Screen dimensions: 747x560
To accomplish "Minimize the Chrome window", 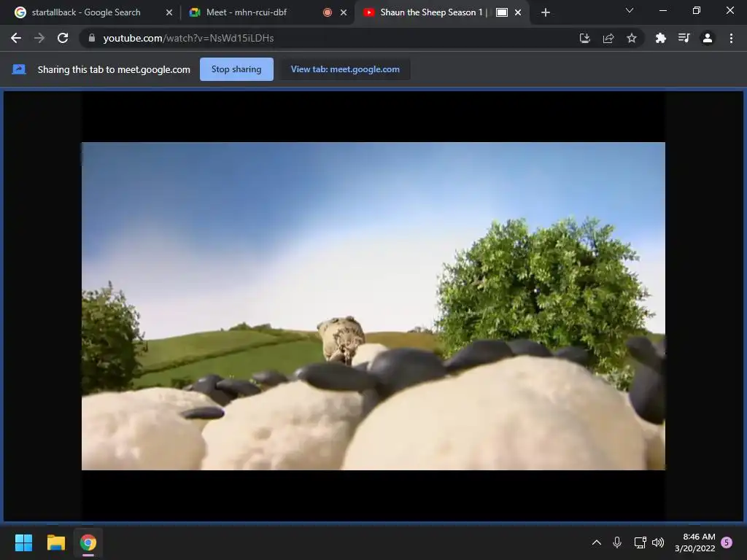I will pos(662,10).
